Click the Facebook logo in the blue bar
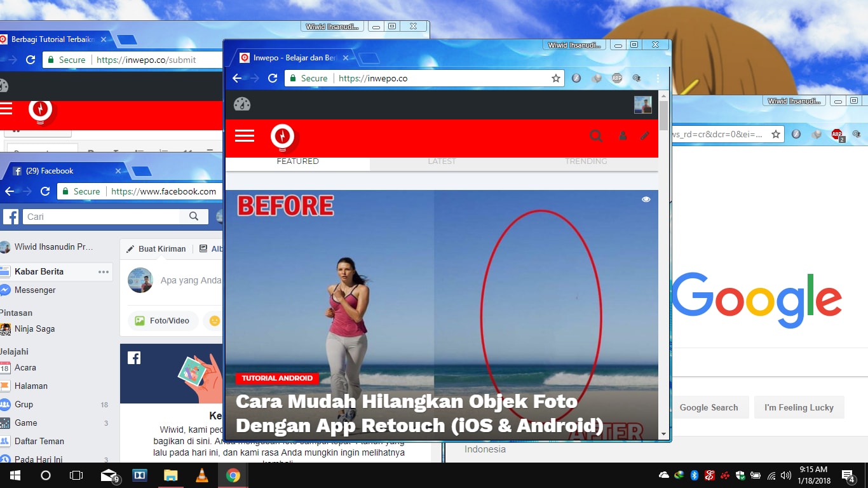This screenshot has width=868, height=488. click(10, 217)
